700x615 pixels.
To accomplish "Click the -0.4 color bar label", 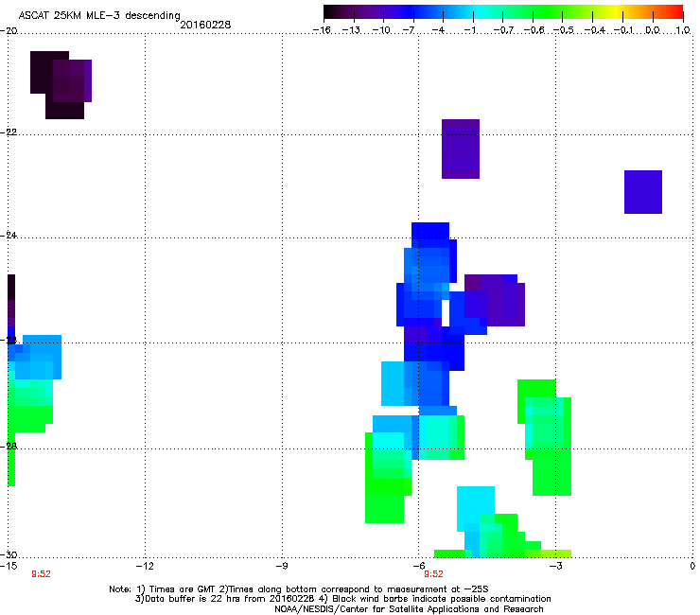I will click(595, 30).
